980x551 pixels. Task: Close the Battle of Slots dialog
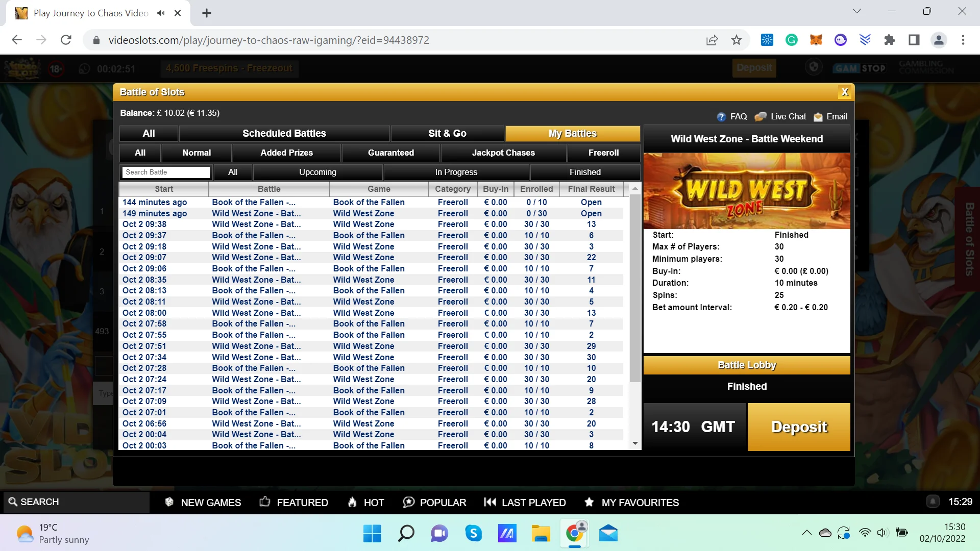click(x=844, y=92)
